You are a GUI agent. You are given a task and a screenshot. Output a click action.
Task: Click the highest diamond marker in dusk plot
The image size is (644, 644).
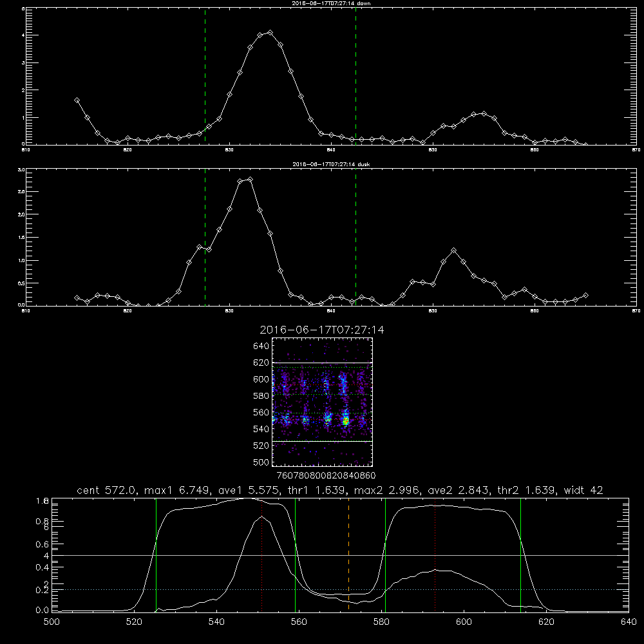tap(250, 180)
